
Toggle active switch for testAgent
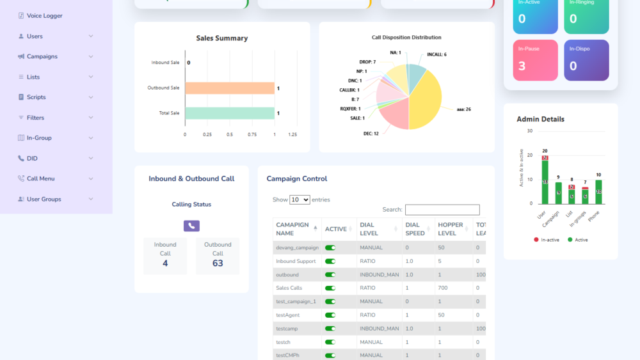(x=330, y=315)
